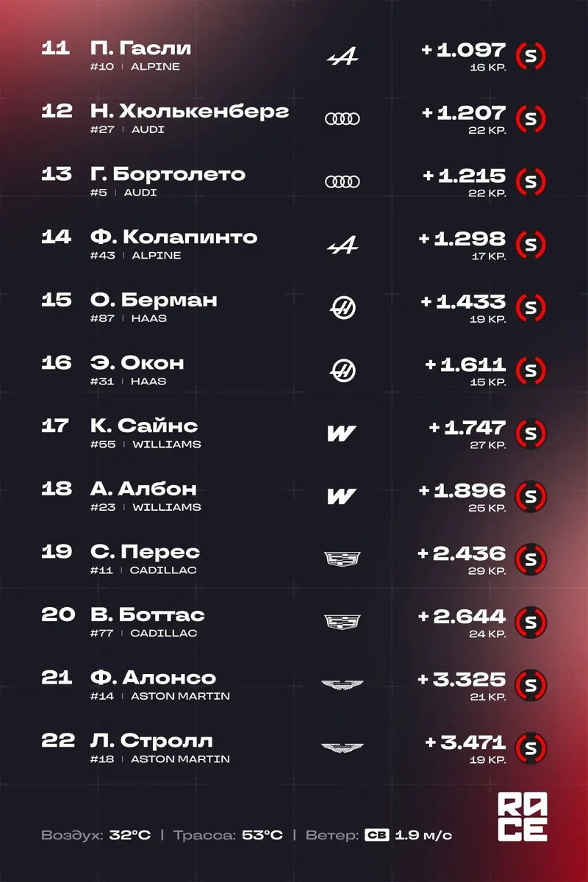
Task: Click position number 16 for Окон
Action: coord(57,363)
